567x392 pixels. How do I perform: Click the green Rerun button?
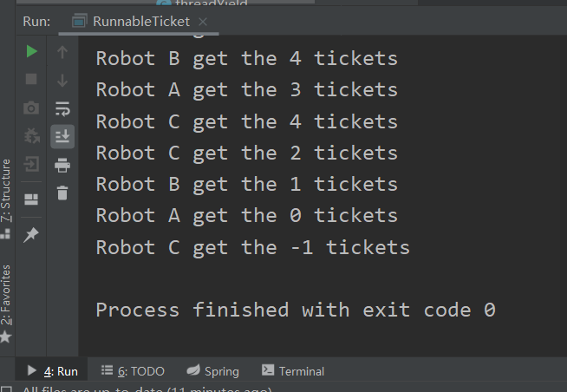[32, 52]
